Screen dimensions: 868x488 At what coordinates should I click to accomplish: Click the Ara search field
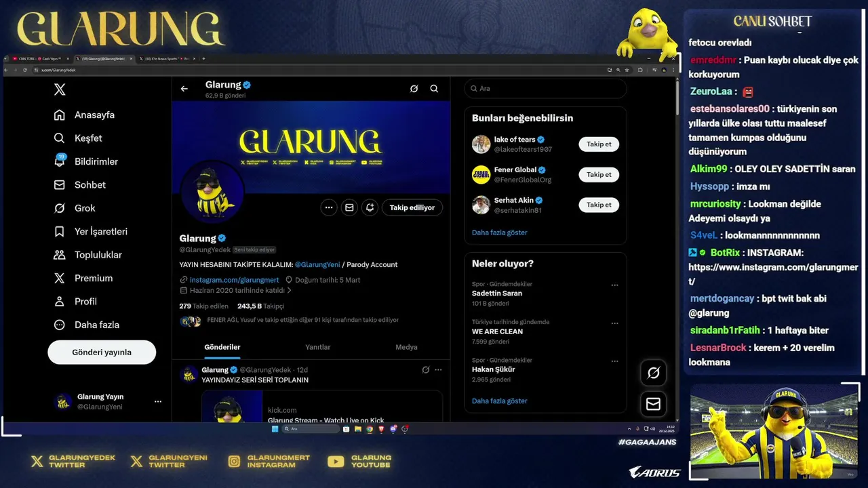click(545, 89)
